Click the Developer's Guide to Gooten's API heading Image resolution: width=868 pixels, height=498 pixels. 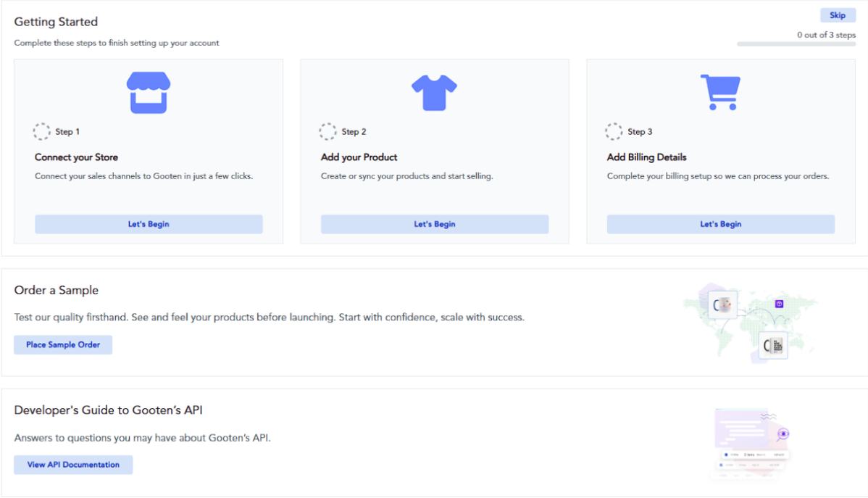109,410
